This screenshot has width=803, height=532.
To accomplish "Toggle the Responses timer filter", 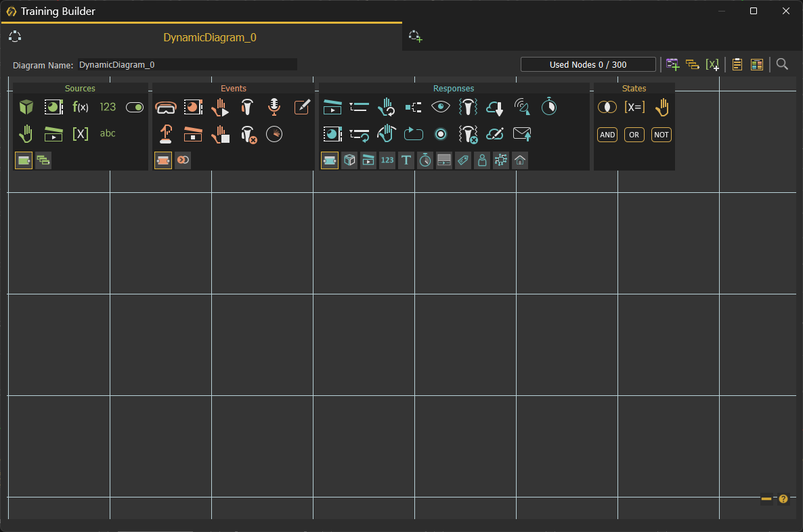I will click(x=425, y=160).
